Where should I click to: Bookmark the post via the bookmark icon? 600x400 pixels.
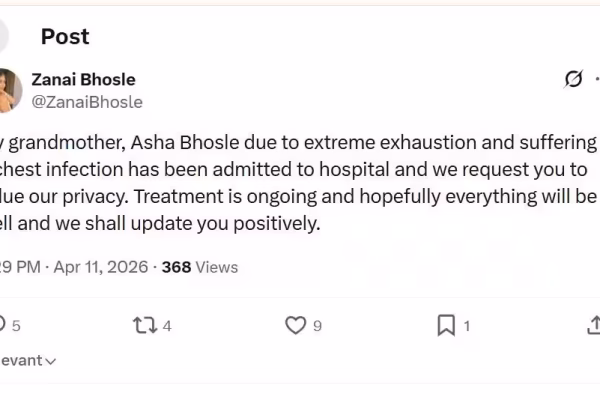[x=446, y=325]
